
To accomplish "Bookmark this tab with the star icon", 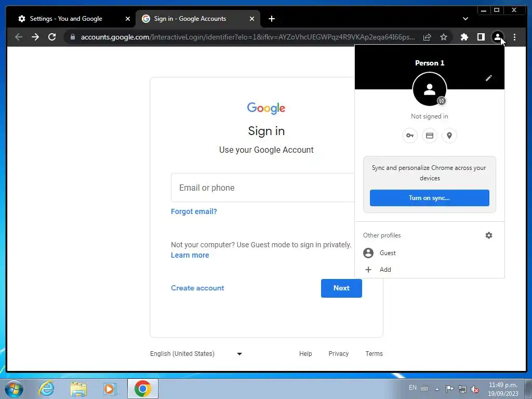I will [x=444, y=37].
